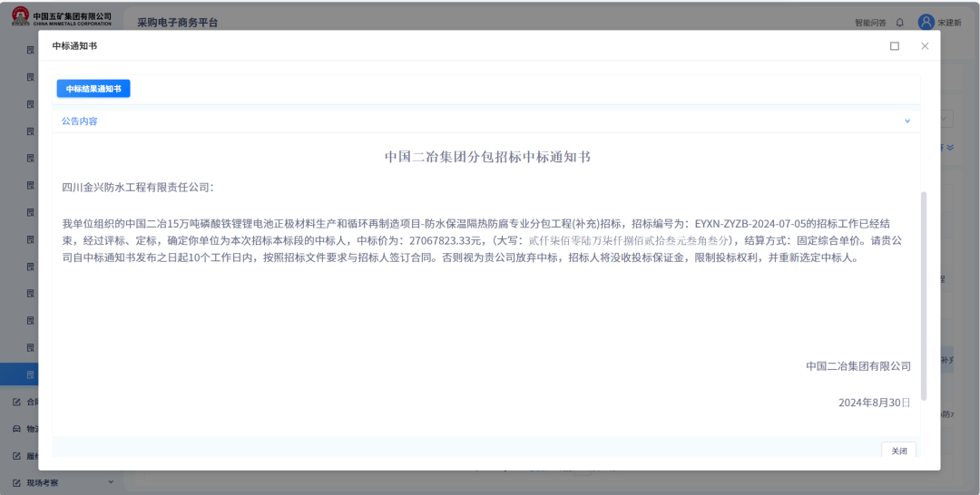980x495 pixels.
Task: Click the 公告内容 section header label
Action: (79, 121)
